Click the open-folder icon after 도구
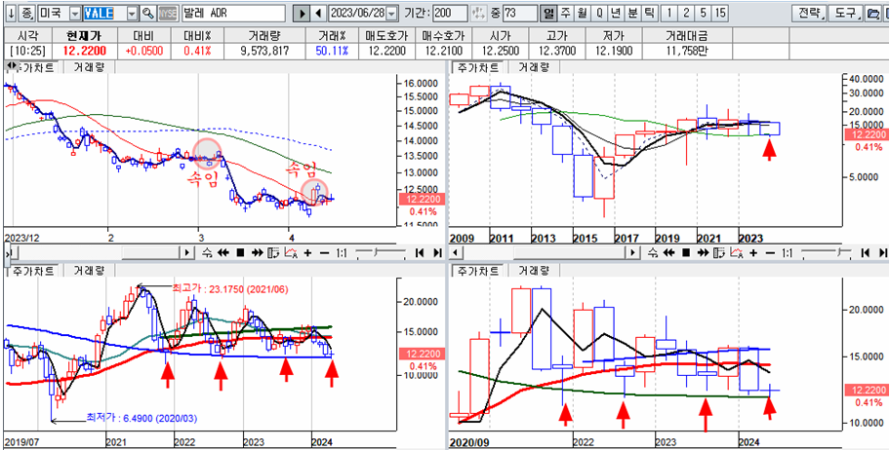Viewport: 890px width, 450px height. (873, 13)
